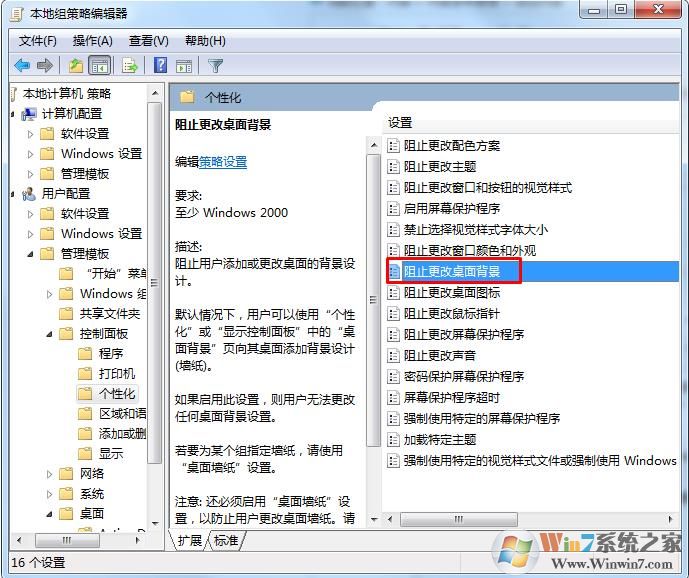Image resolution: width=689 pixels, height=578 pixels.
Task: Click the Filter funnel toolbar icon
Action: pos(215,66)
